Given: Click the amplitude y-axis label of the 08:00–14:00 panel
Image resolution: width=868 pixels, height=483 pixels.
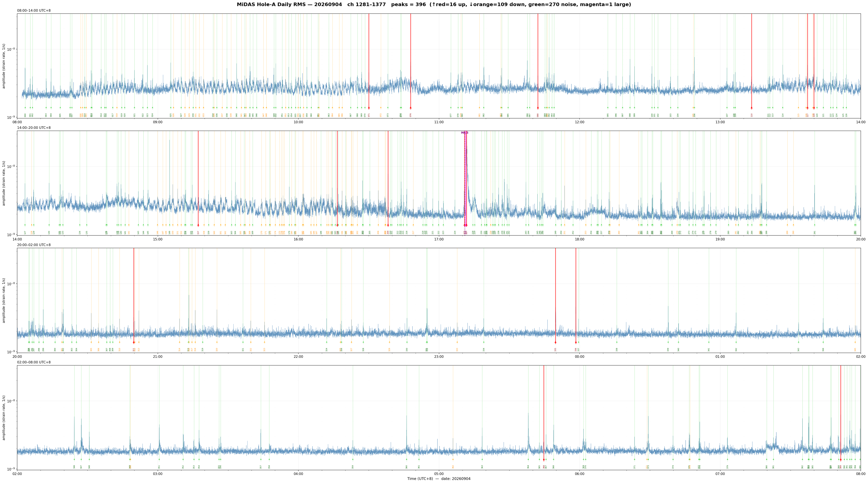Looking at the screenshot, I should coord(4,66).
